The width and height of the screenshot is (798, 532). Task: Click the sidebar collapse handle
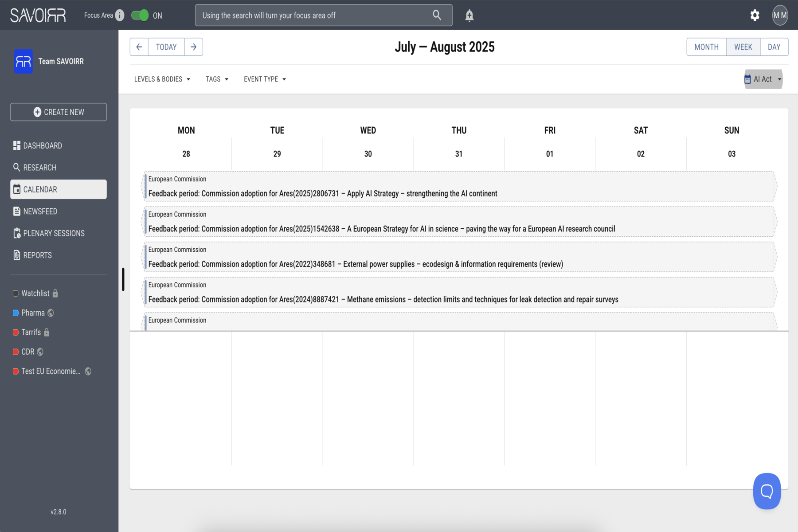[123, 279]
